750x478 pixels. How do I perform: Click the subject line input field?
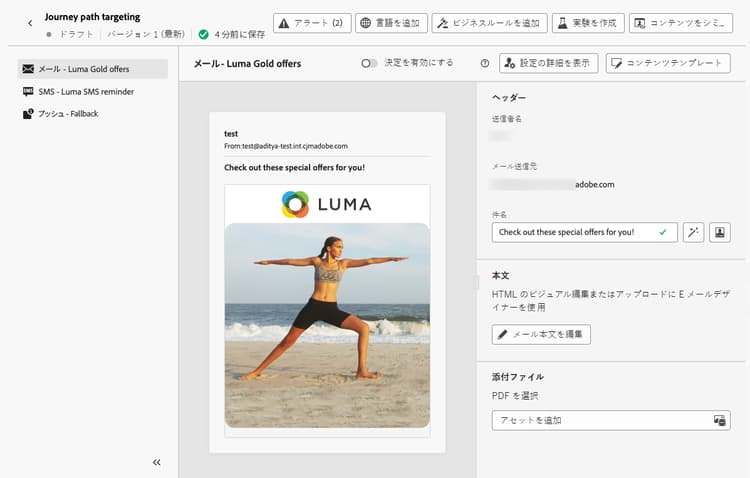pos(585,232)
